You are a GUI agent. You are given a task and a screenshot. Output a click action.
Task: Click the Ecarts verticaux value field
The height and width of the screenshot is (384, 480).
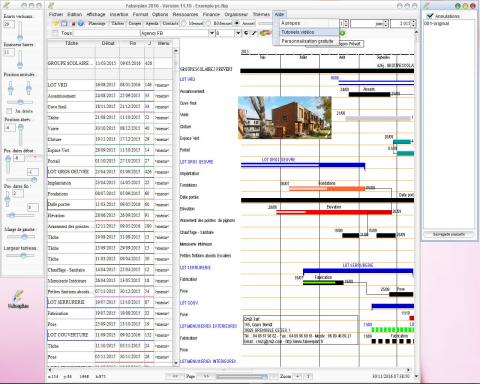[x=9, y=24]
